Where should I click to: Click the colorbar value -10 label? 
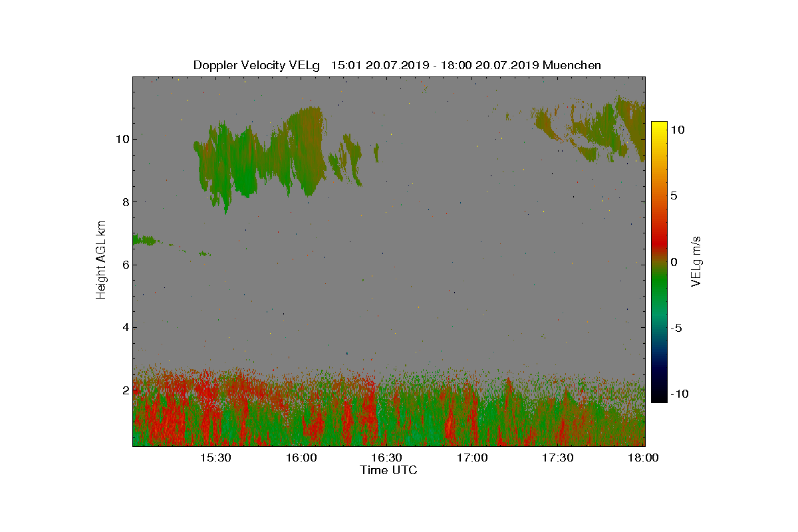[678, 394]
